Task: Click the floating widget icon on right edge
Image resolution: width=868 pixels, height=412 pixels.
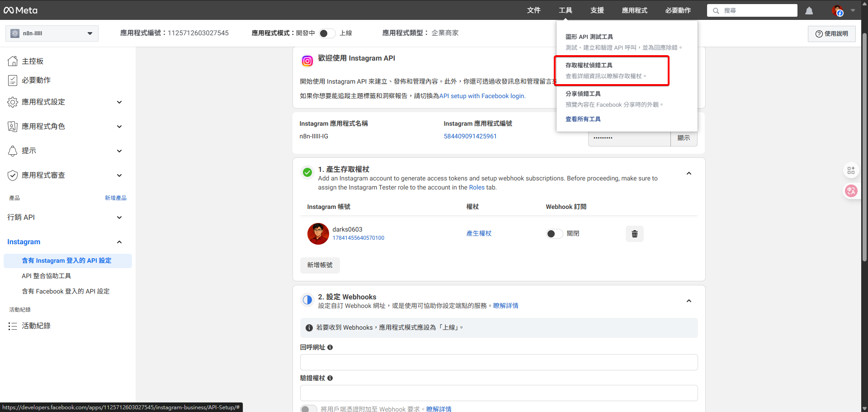Action: 851,170
